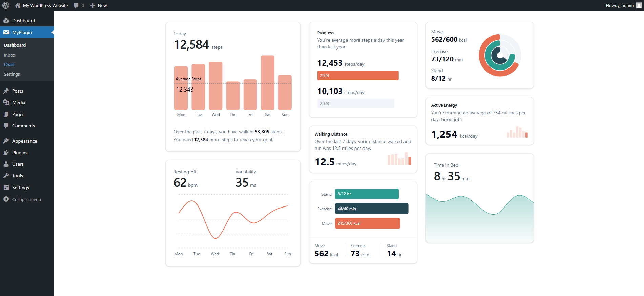Click the Tools wrench icon
The image size is (644, 296).
(6, 176)
